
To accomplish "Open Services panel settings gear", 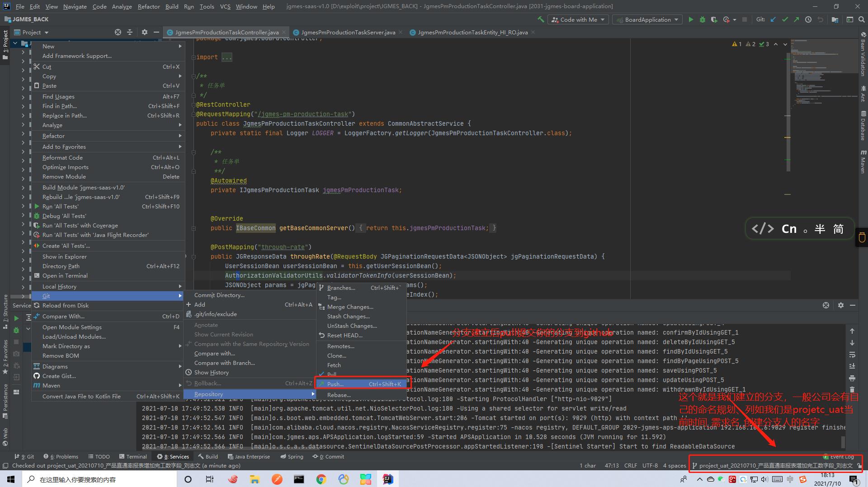I will click(x=840, y=305).
